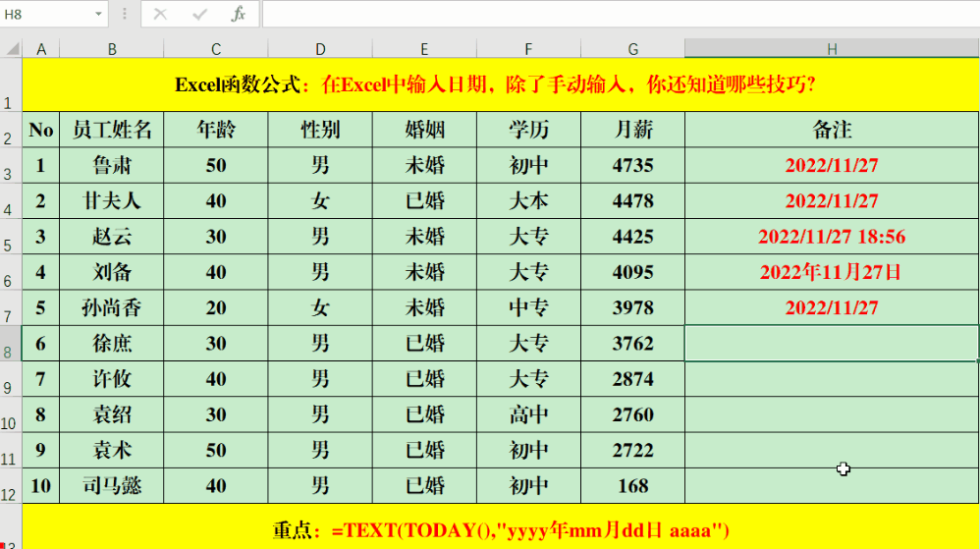This screenshot has width=980, height=549.
Task: Select column F header
Action: point(528,49)
